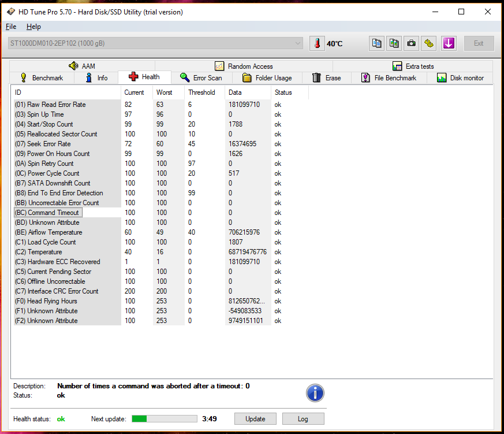The width and height of the screenshot is (504, 434).
Task: Switch to the Folder Usage tab
Action: coord(267,78)
